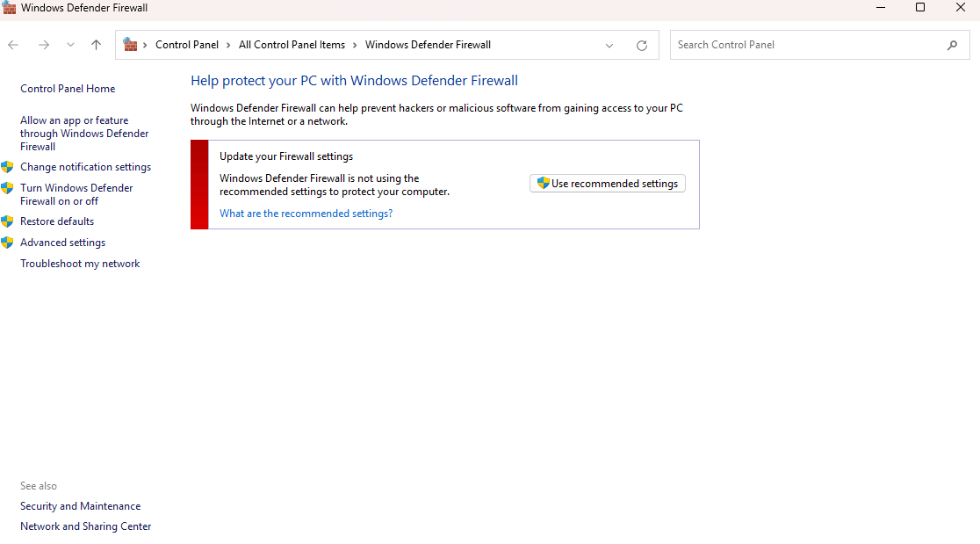This screenshot has height=544, width=980.
Task: Open Allow an app or feature link
Action: click(84, 134)
